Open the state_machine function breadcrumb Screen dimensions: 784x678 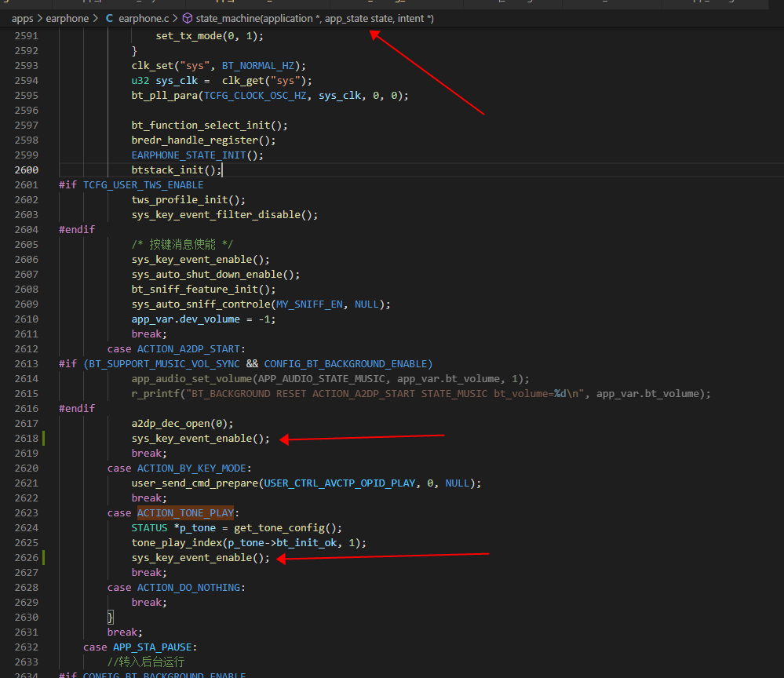click(x=315, y=19)
